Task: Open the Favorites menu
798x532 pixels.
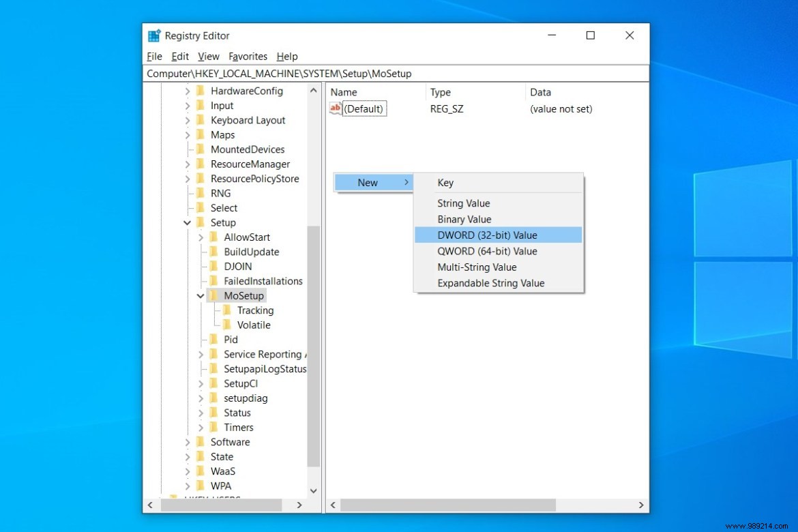Action: point(248,57)
